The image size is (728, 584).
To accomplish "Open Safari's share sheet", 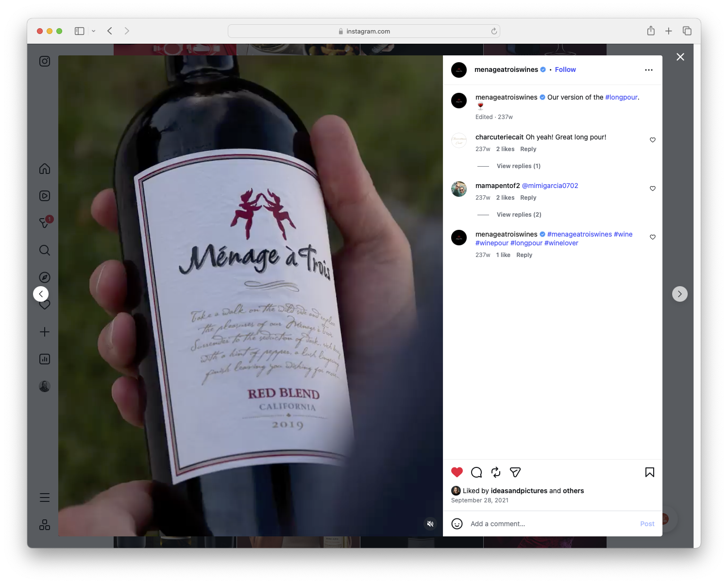I will point(651,31).
